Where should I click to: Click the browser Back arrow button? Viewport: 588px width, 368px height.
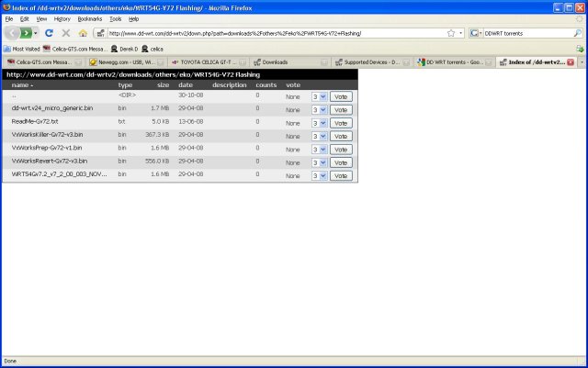click(13, 33)
